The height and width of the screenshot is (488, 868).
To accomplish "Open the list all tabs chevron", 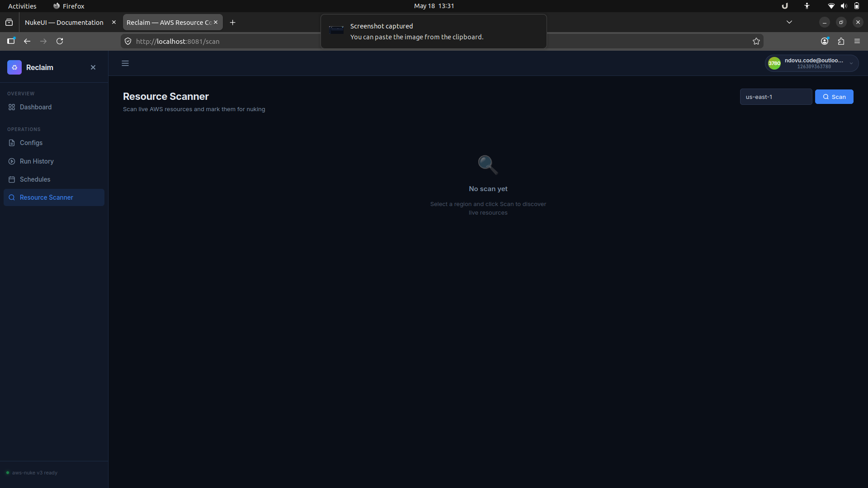I will pyautogui.click(x=789, y=22).
